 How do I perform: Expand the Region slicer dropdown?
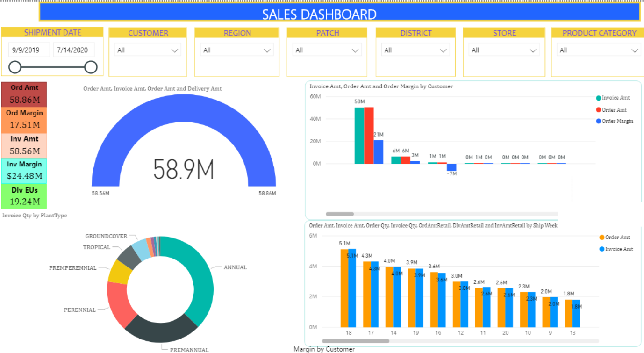point(237,50)
